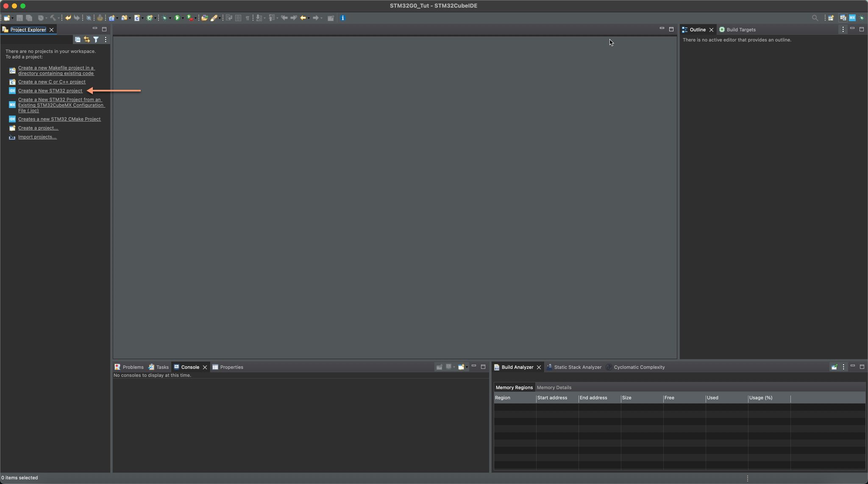Open the dropdown arrow beside the Run button
Screen dimensions: 868x484
(183, 18)
